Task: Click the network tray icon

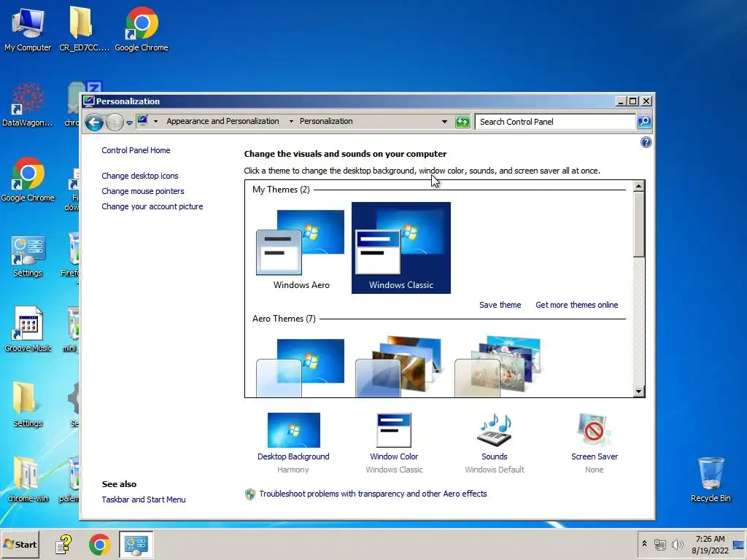Action: 659,544
